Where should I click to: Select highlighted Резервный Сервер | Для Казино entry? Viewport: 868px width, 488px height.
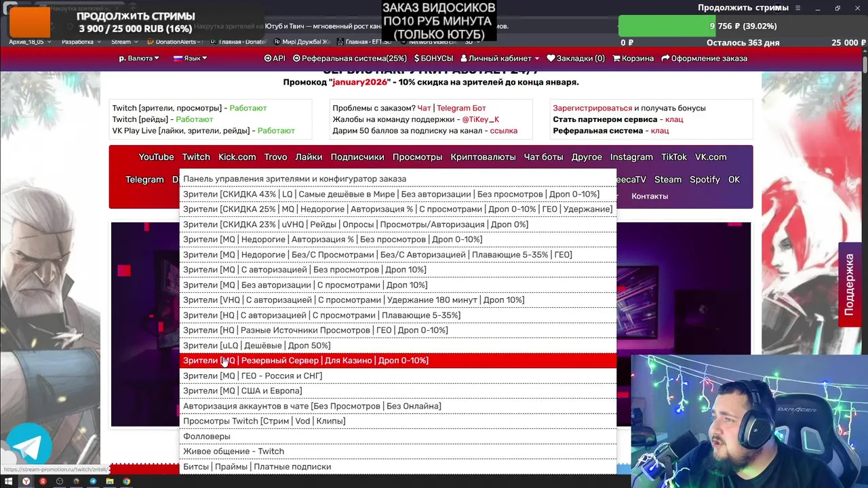398,361
